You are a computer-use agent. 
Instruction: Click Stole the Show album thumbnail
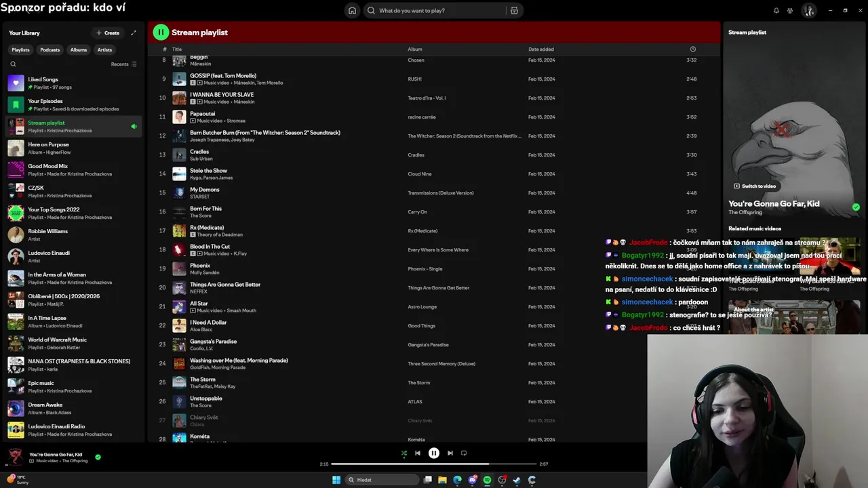click(179, 174)
